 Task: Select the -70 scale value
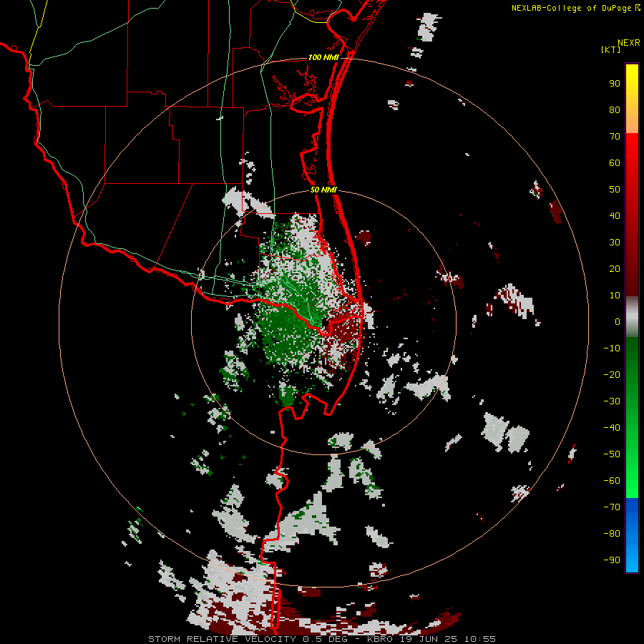coord(612,507)
